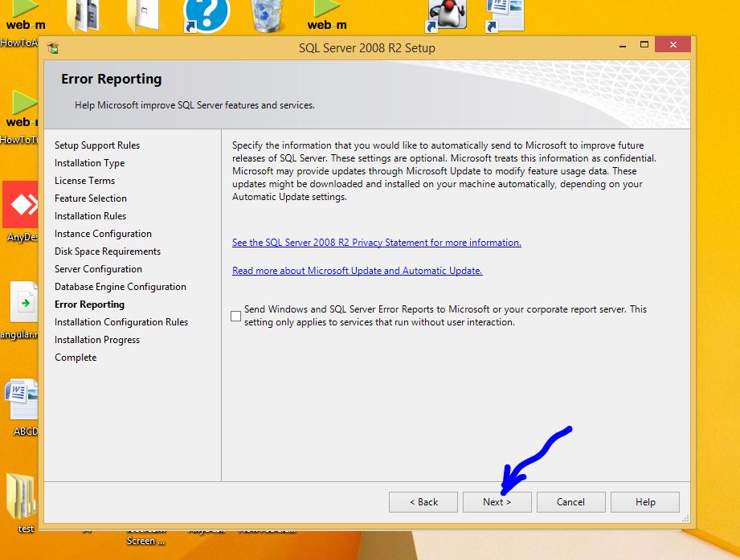Screen dimensions: 740x560
Task: Open the angular file desktop icon
Action: tap(23, 303)
